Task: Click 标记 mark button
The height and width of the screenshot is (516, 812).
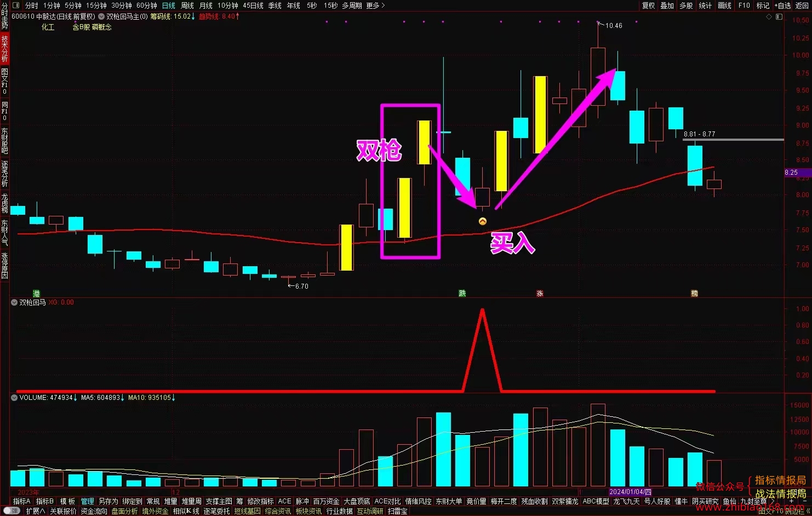Action: [763, 5]
